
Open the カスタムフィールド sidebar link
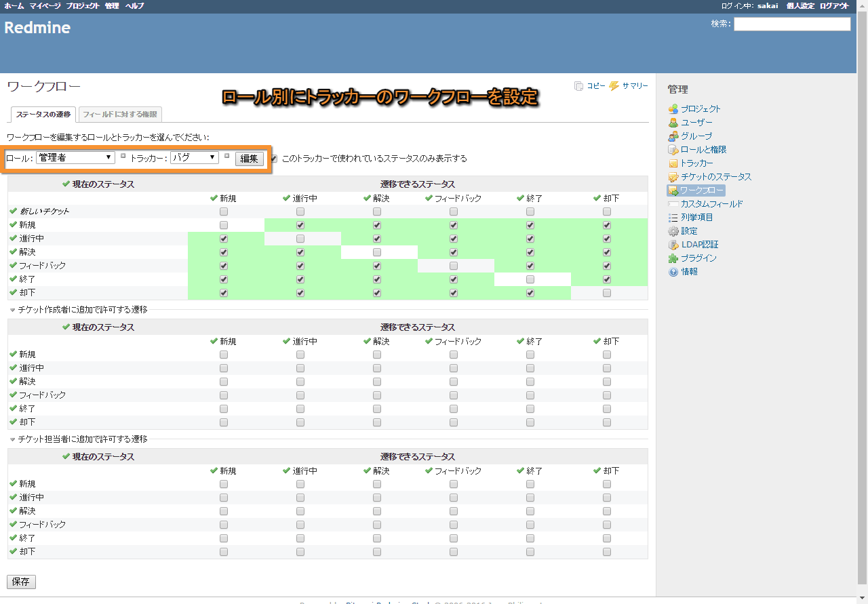712,204
